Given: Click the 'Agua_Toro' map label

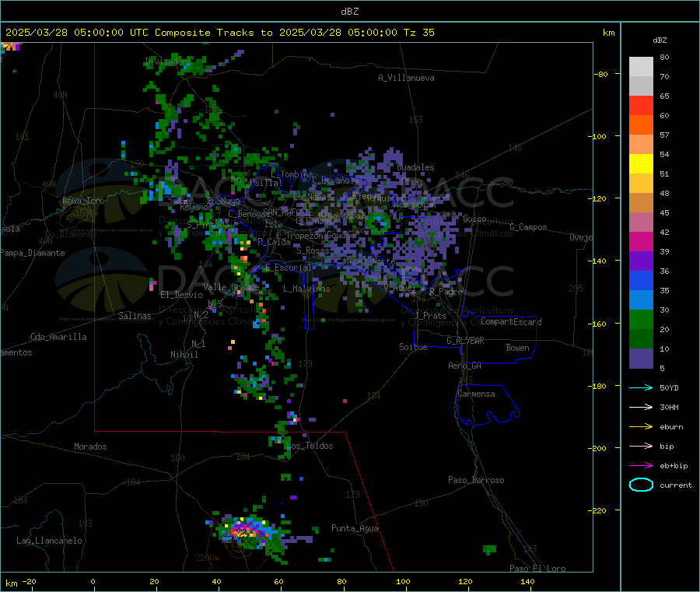Looking at the screenshot, I should coord(83,201).
